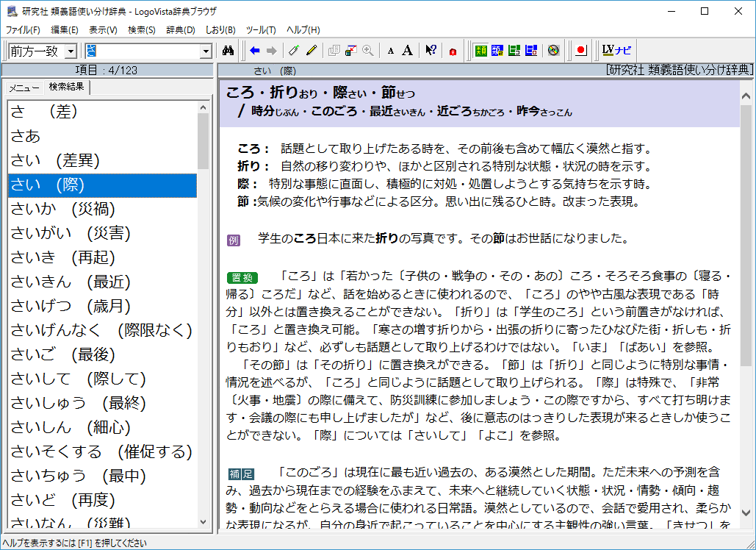
Task: Click the search word input field
Action: point(143,51)
